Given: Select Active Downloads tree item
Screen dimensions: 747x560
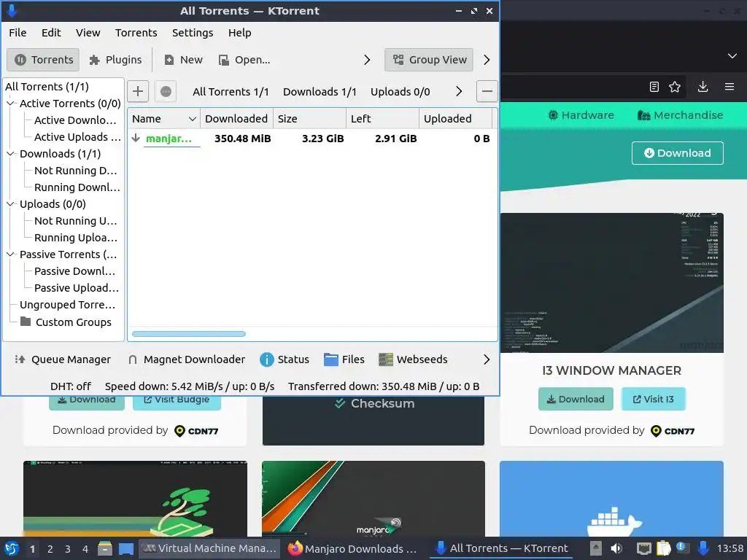Looking at the screenshot, I should [x=75, y=120].
